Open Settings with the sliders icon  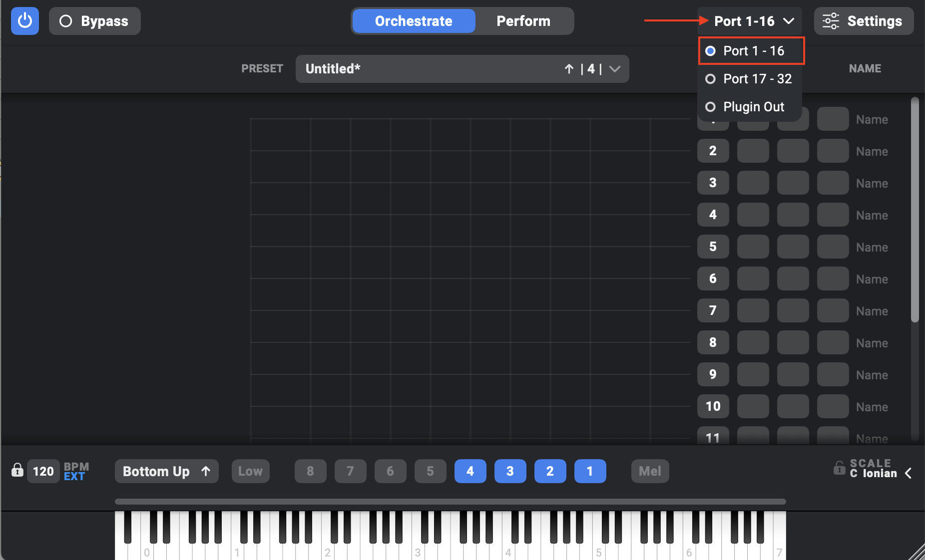click(864, 21)
